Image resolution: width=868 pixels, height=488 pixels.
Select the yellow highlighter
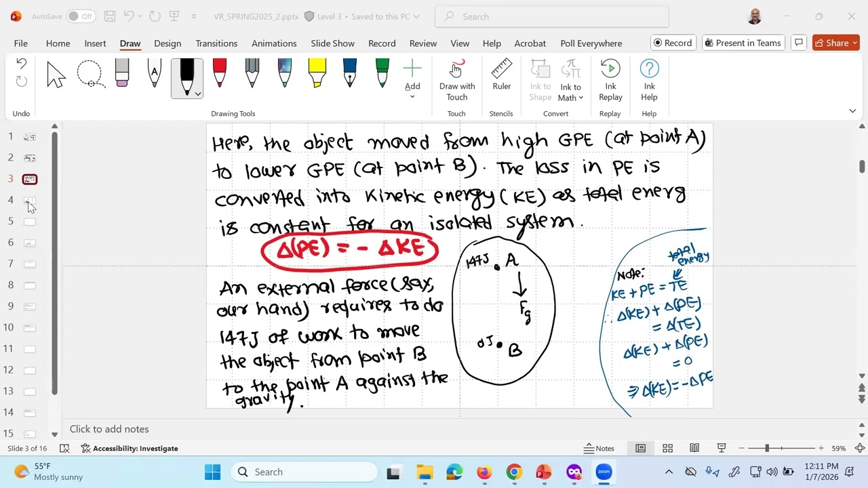[x=317, y=73]
